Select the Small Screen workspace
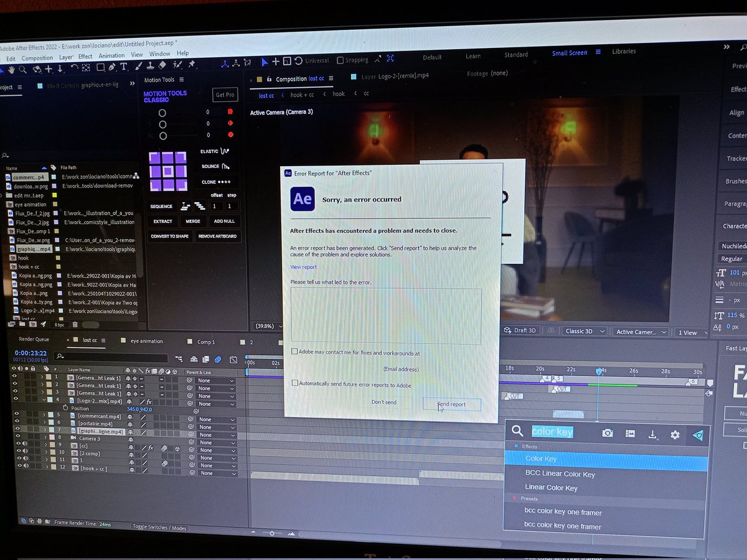This screenshot has width=747, height=560. [569, 53]
